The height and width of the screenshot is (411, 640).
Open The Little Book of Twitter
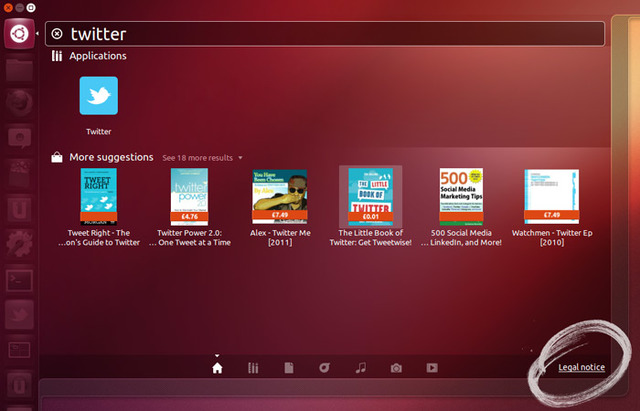click(x=371, y=207)
